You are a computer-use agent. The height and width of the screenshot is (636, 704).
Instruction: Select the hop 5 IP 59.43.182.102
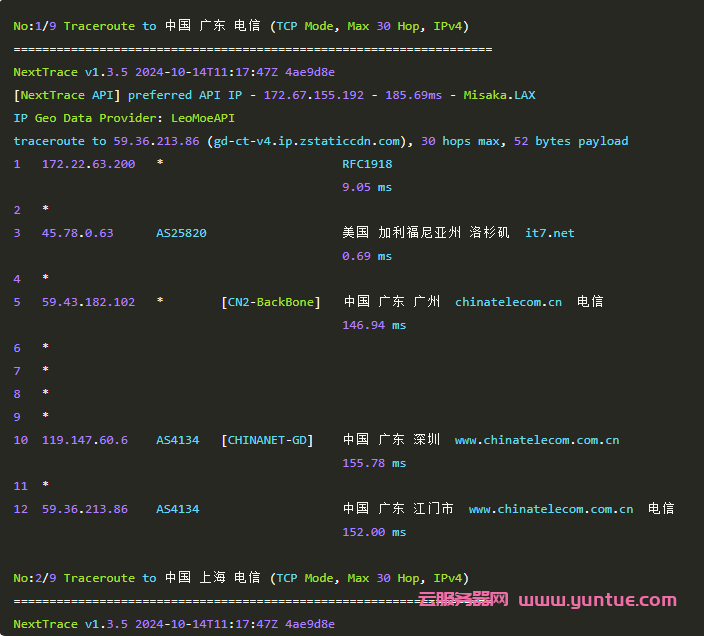tap(88, 302)
